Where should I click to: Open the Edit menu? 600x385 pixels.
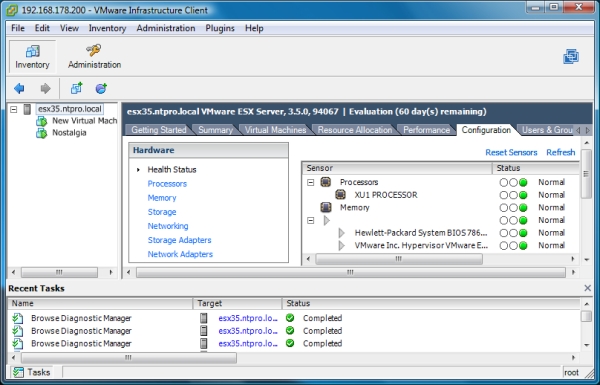point(42,28)
